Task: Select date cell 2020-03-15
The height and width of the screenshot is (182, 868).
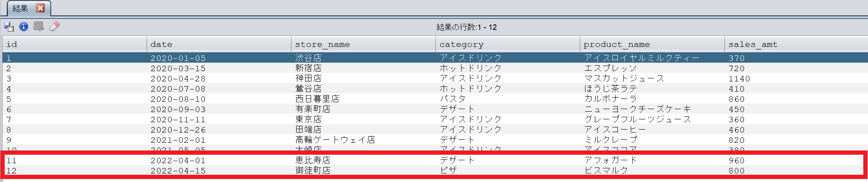Action: click(178, 68)
